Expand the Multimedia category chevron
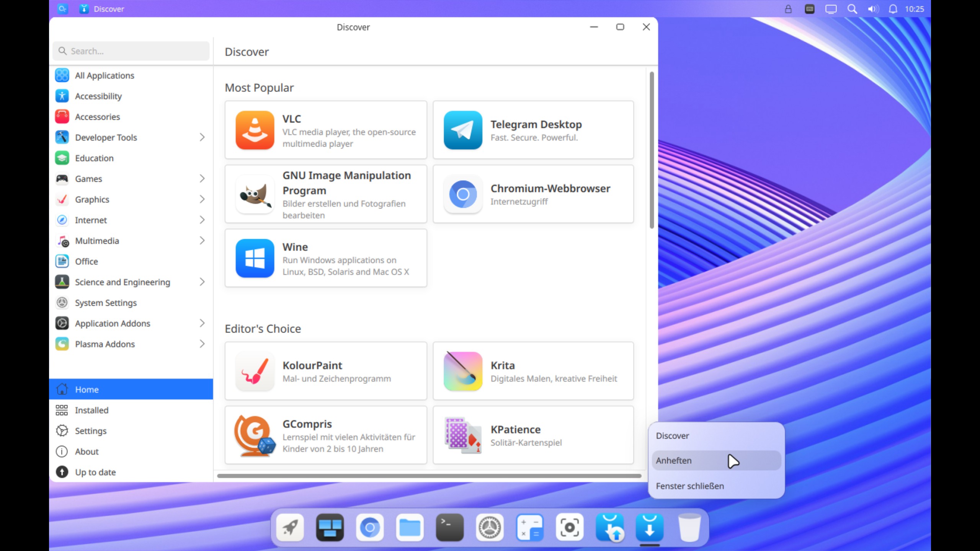 click(x=202, y=241)
